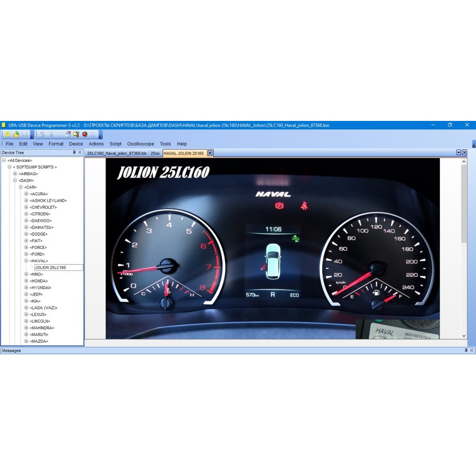
Task: Click the image pane's vertical scrollbar thumb
Action: pos(464,204)
